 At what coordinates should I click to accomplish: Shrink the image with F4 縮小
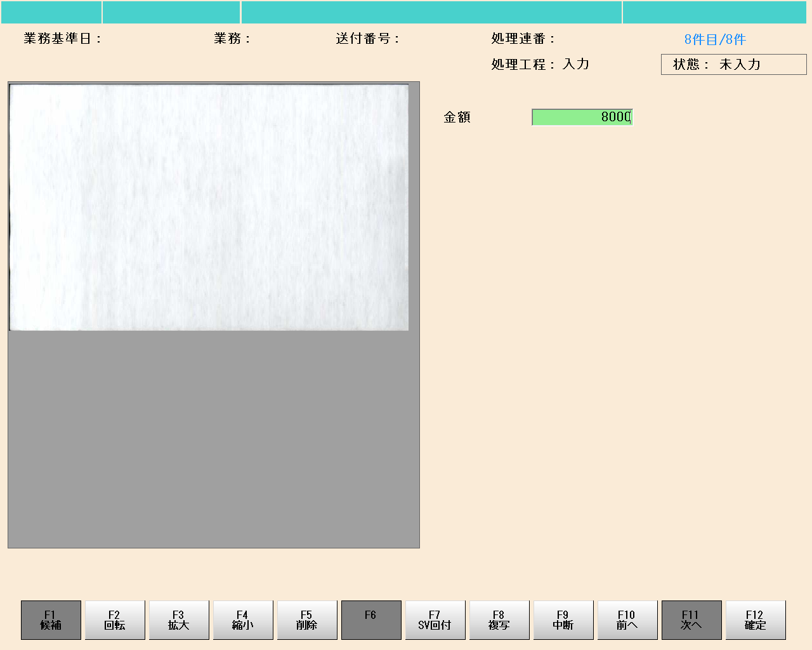click(x=243, y=620)
